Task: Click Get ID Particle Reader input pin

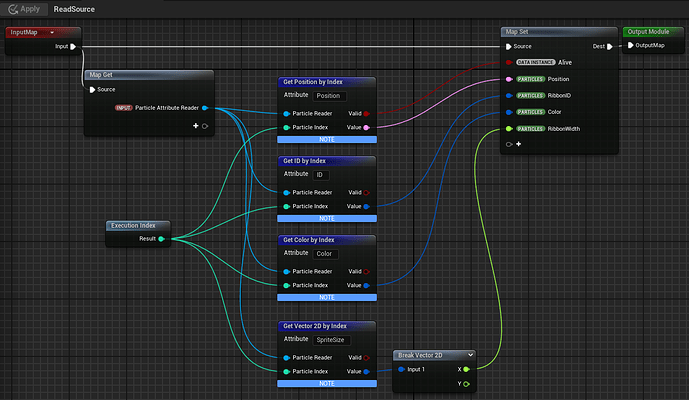Action: tap(286, 193)
